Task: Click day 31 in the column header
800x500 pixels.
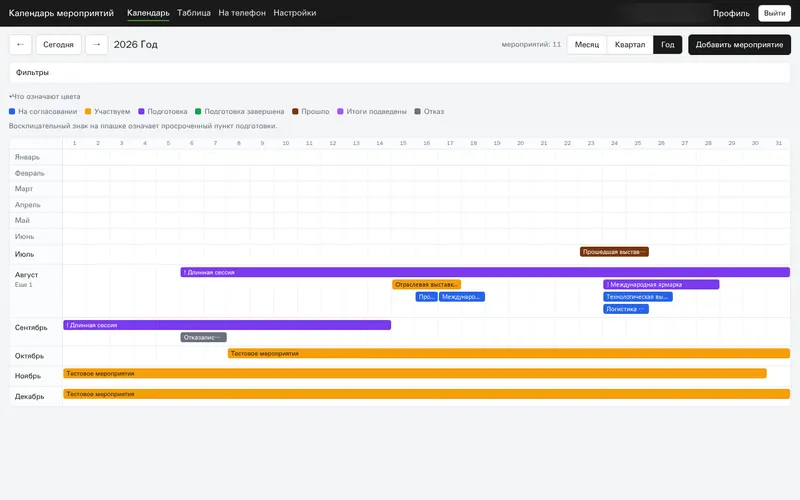Action: [779, 143]
